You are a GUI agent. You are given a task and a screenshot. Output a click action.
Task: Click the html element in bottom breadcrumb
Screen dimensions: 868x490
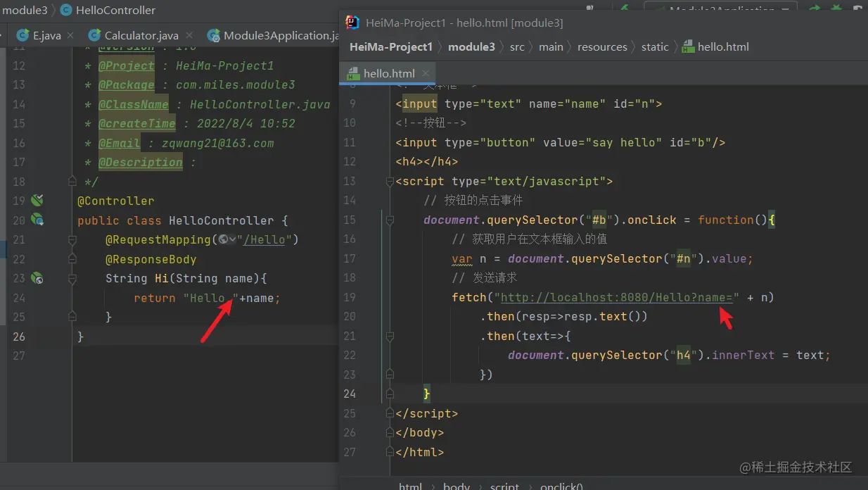(411, 486)
